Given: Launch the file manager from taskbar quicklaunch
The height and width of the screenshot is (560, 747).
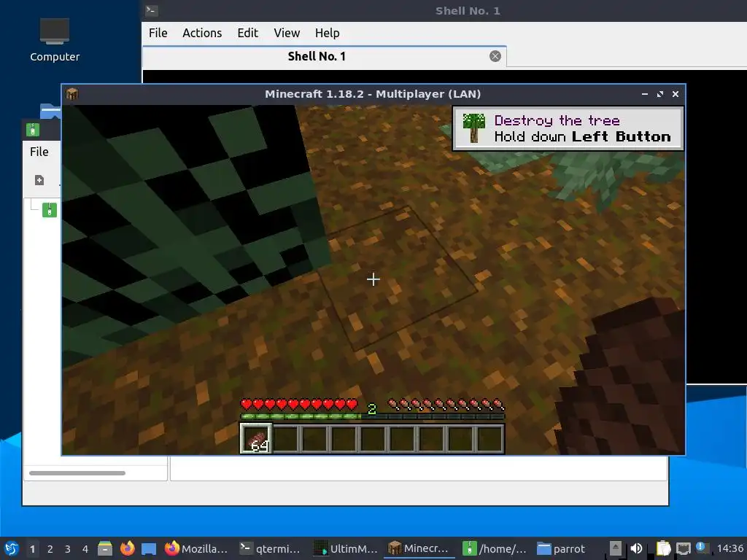Looking at the screenshot, I should pyautogui.click(x=105, y=548).
